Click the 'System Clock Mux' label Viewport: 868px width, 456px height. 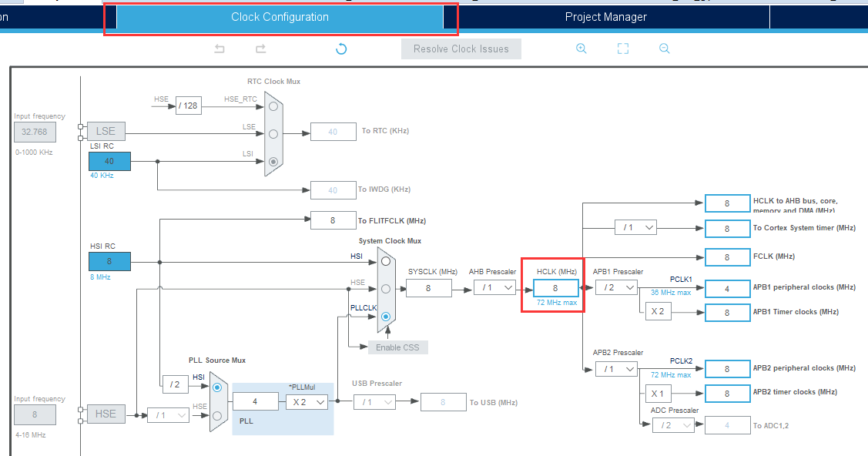(390, 241)
